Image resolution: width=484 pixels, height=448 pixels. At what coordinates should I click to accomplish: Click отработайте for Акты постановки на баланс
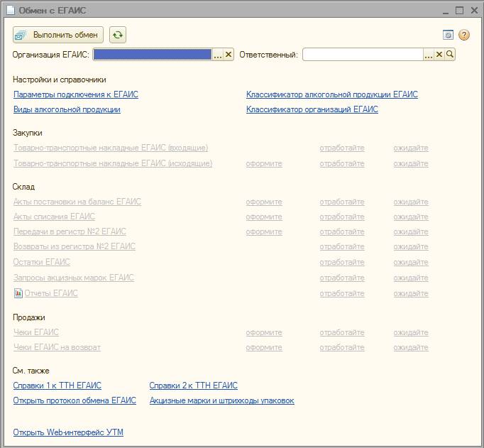(342, 202)
